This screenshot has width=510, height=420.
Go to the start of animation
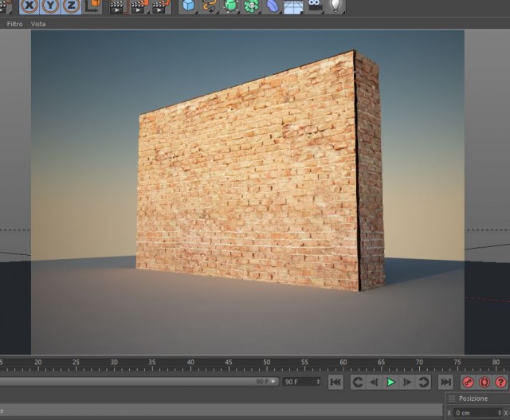point(335,382)
